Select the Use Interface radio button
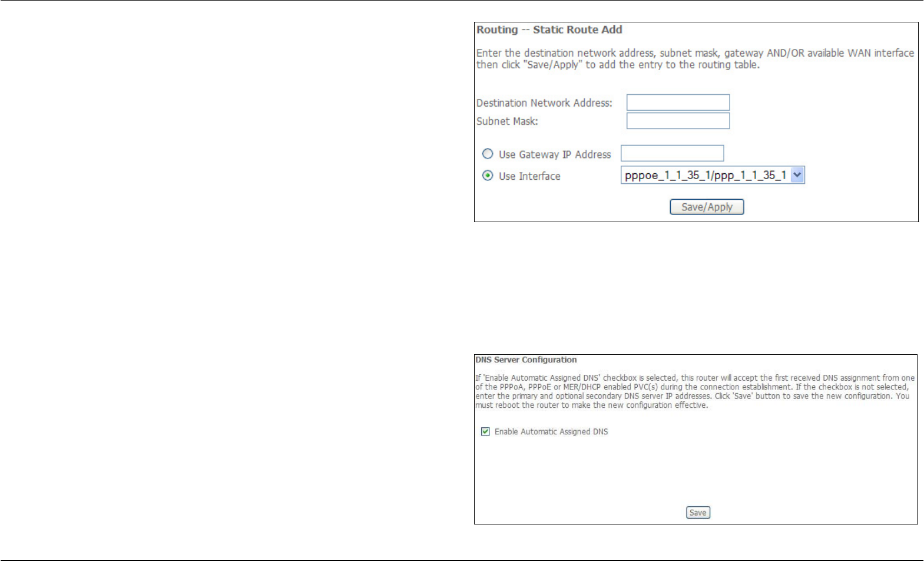Image resolution: width=924 pixels, height=561 pixels. pyautogui.click(x=488, y=176)
